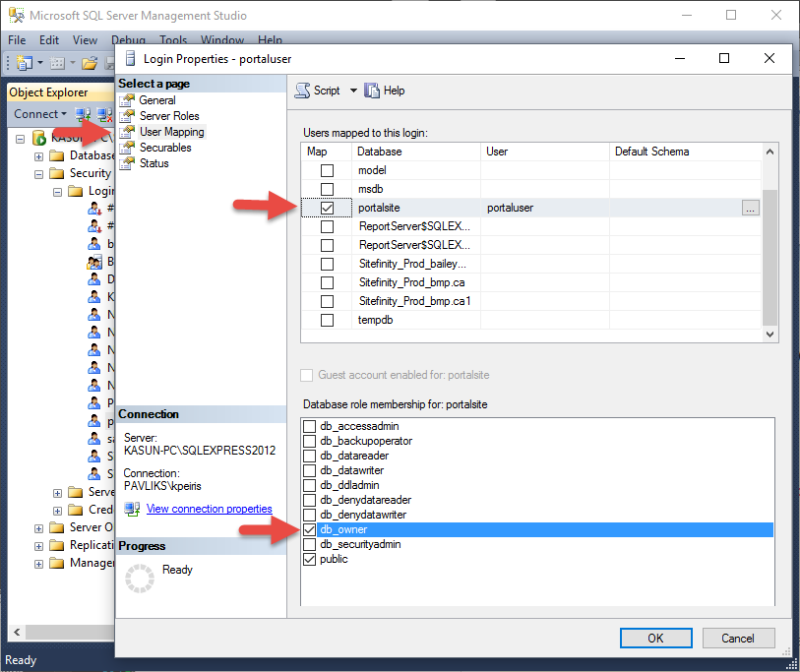Toggle the db_ddladmin role checkbox

(309, 485)
